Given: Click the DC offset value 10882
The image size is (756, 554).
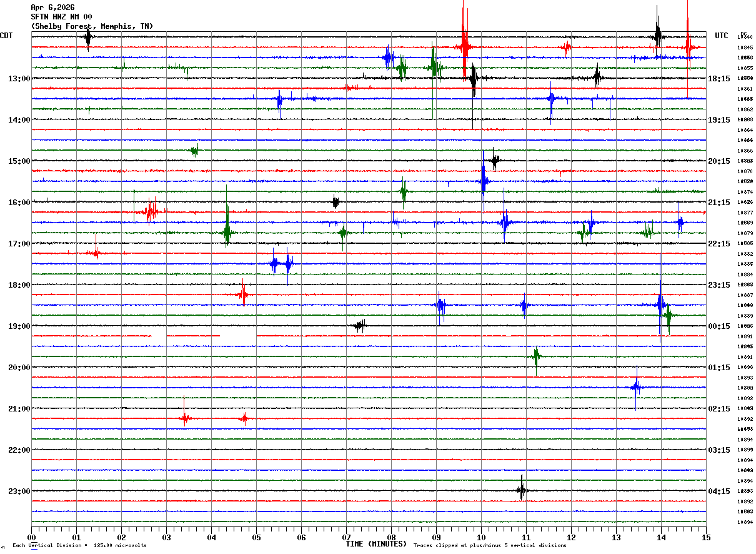Looking at the screenshot, I should click(745, 254).
